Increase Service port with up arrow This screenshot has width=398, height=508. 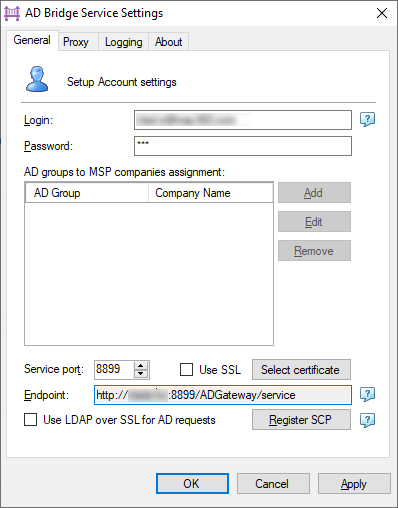[x=141, y=366]
